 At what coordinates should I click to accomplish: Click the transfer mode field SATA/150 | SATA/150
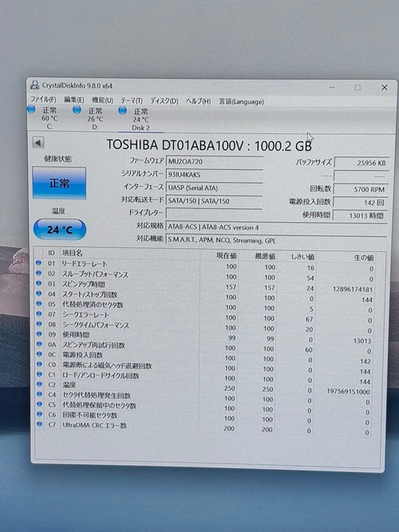click(215, 201)
